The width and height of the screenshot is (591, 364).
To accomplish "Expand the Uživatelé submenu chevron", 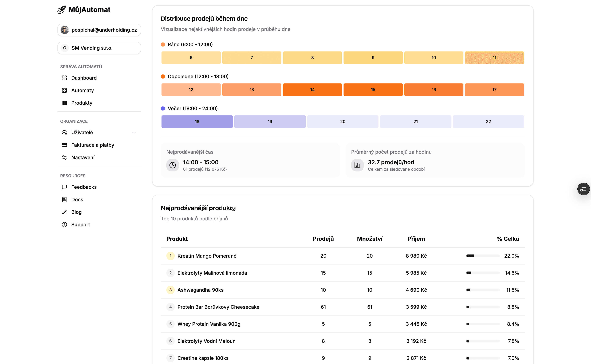I will click(134, 133).
